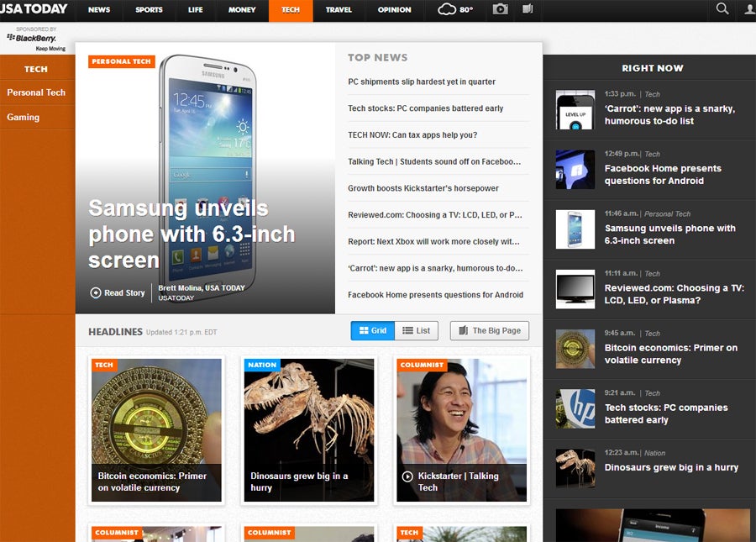Go to the Sports section
The image size is (756, 542).
tap(149, 9)
